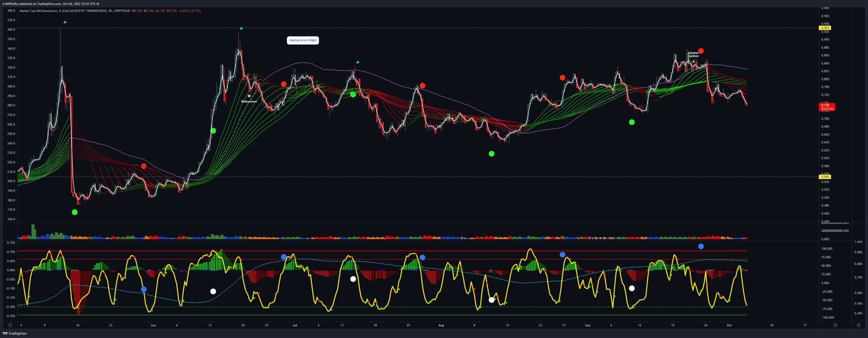Click the 'Oct' label on the time axis
This screenshot has width=868, height=338.
click(x=729, y=325)
